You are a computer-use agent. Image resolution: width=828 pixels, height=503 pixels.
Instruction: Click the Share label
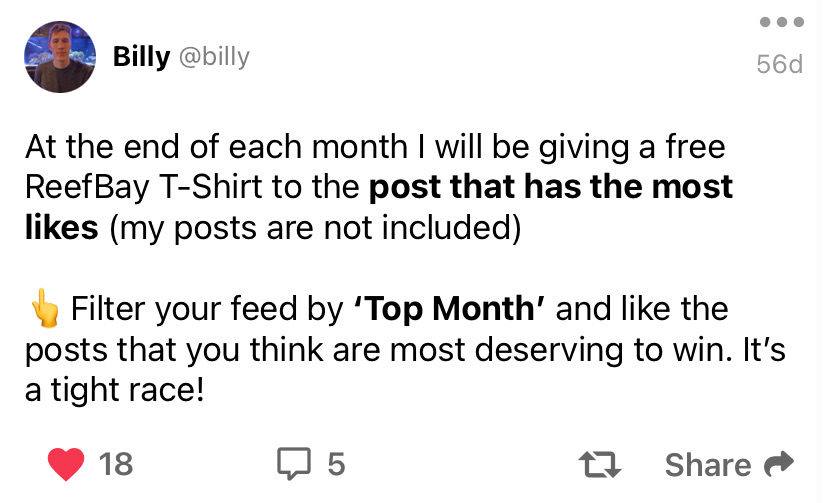pos(707,464)
